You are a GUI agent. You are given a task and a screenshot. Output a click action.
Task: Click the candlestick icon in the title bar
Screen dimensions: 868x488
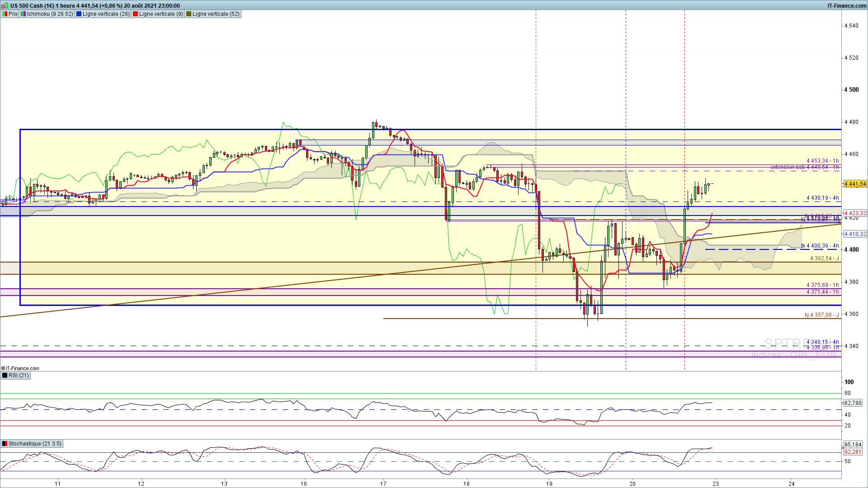(x=5, y=5)
